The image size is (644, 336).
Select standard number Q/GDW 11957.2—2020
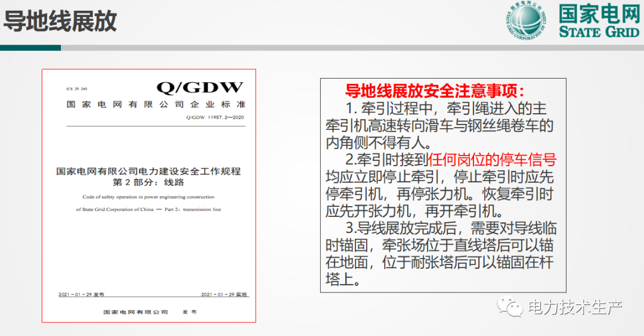coord(215,117)
